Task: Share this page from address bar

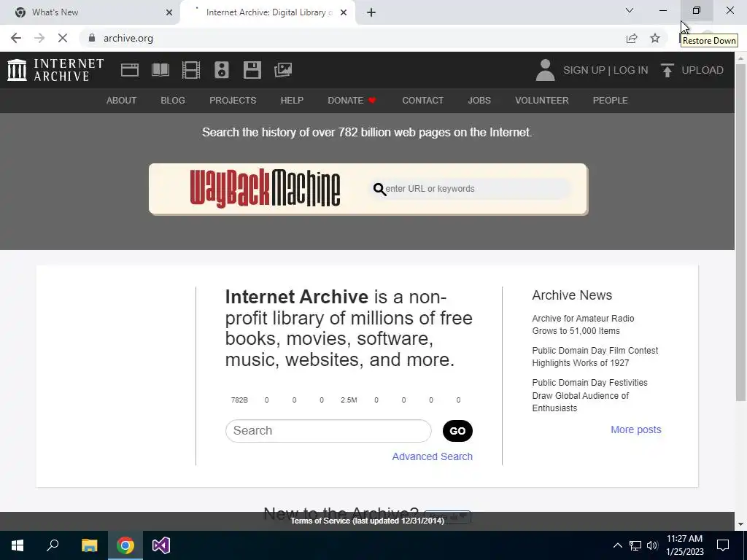Action: [x=632, y=38]
